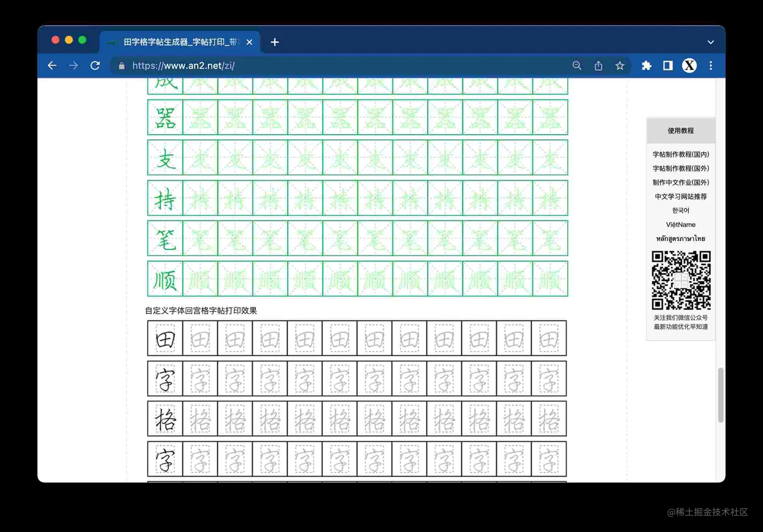763x532 pixels.
Task: Open the browser extensions puzzle icon
Action: click(x=646, y=66)
